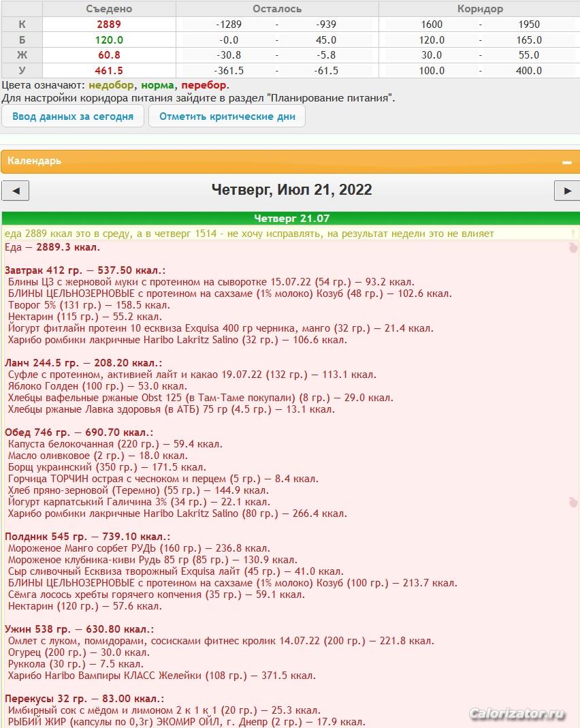This screenshot has width=580, height=728.
Task: Open the Завтрак 412 гр. meal heading
Action: coord(84,270)
